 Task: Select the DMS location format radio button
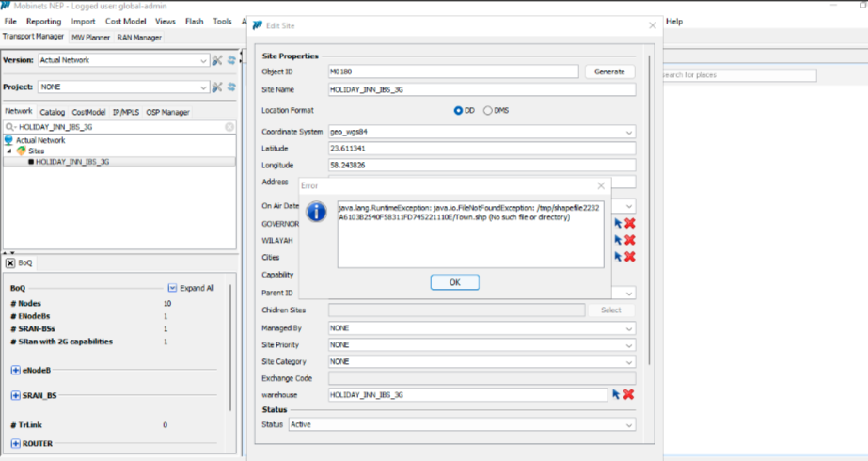pyautogui.click(x=488, y=110)
